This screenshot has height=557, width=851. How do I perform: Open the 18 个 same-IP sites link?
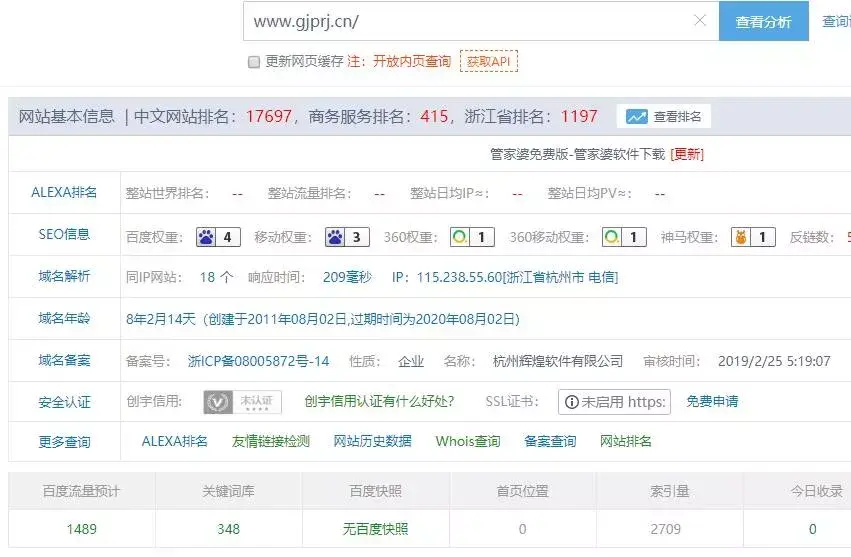pyautogui.click(x=217, y=277)
